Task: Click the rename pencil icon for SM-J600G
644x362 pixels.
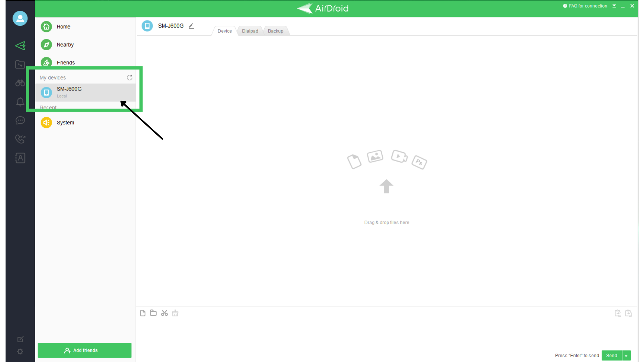Action: [191, 25]
